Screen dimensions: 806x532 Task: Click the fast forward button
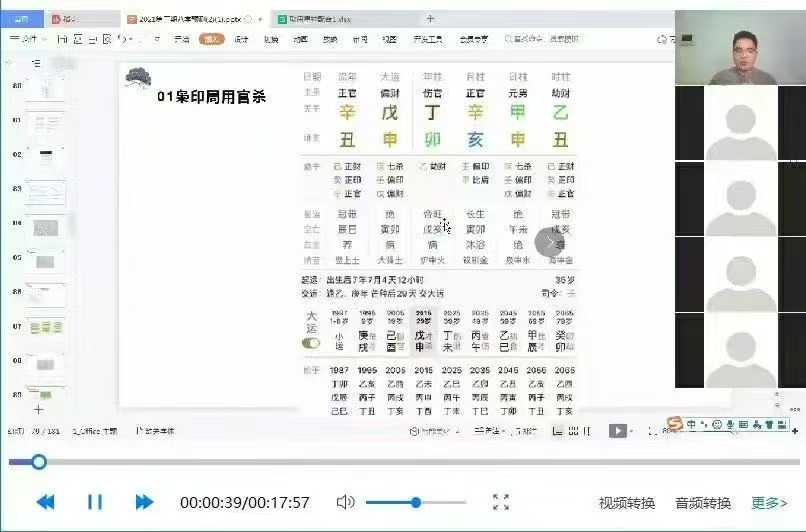coord(144,502)
